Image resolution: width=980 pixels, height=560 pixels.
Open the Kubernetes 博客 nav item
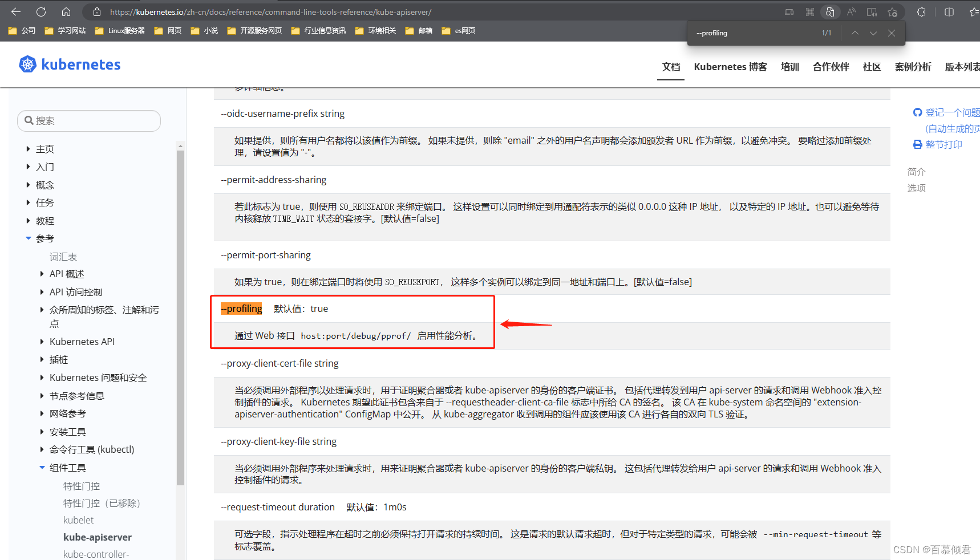(730, 67)
